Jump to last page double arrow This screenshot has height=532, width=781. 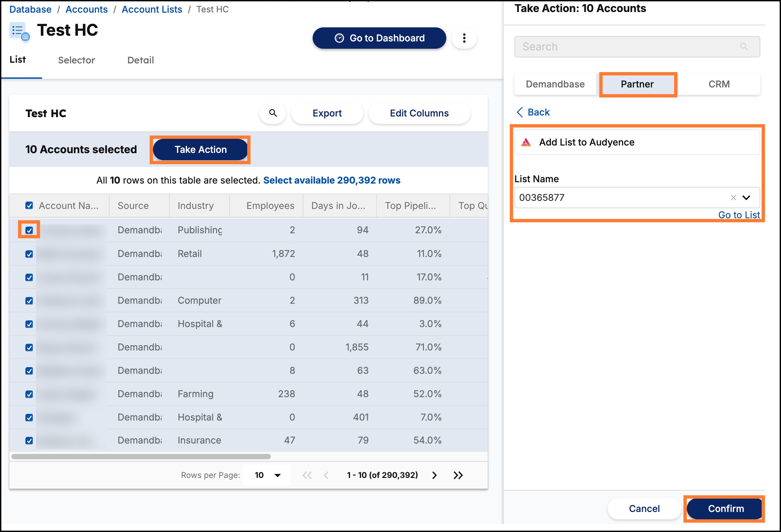458,475
